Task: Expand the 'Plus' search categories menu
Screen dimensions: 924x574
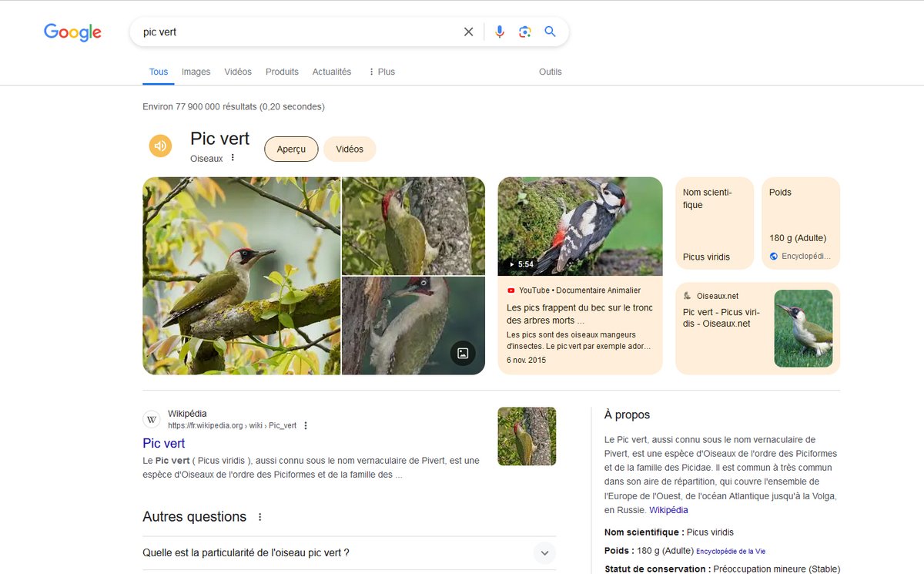Action: pyautogui.click(x=380, y=71)
